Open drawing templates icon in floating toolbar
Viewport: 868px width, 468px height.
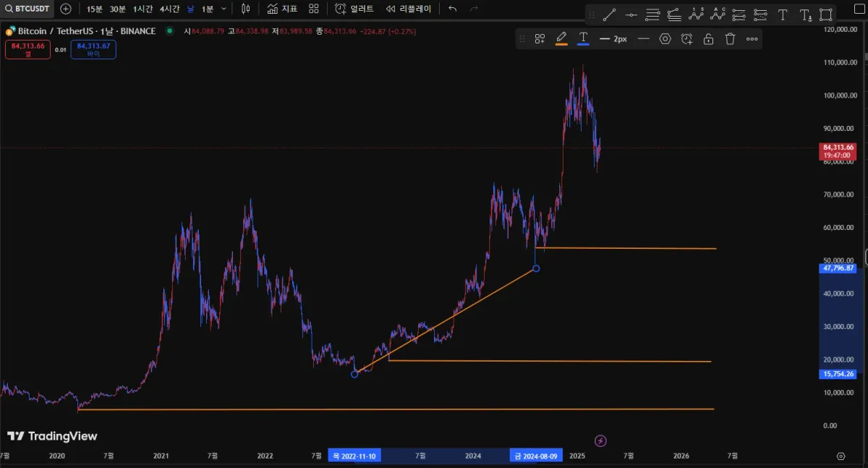(540, 39)
